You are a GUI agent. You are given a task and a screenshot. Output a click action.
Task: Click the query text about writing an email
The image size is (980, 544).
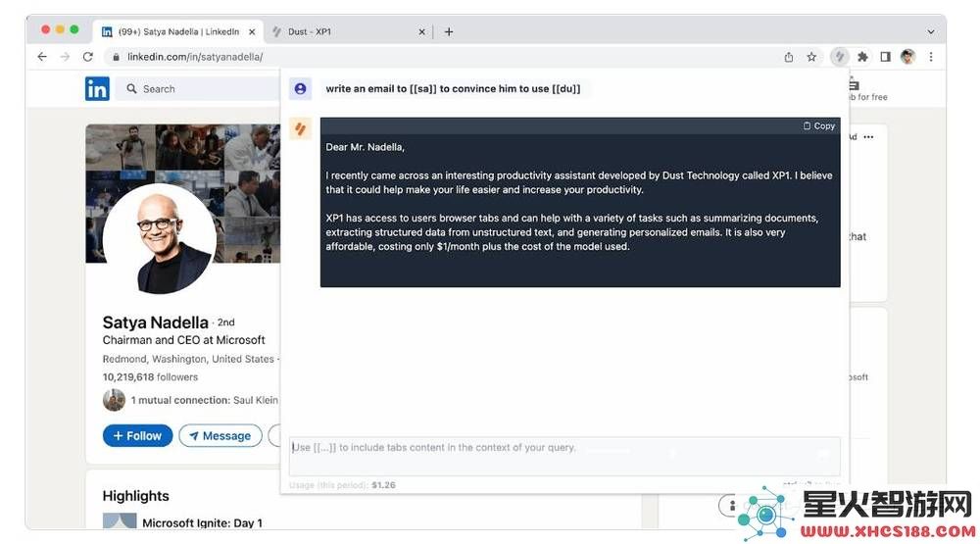(453, 89)
